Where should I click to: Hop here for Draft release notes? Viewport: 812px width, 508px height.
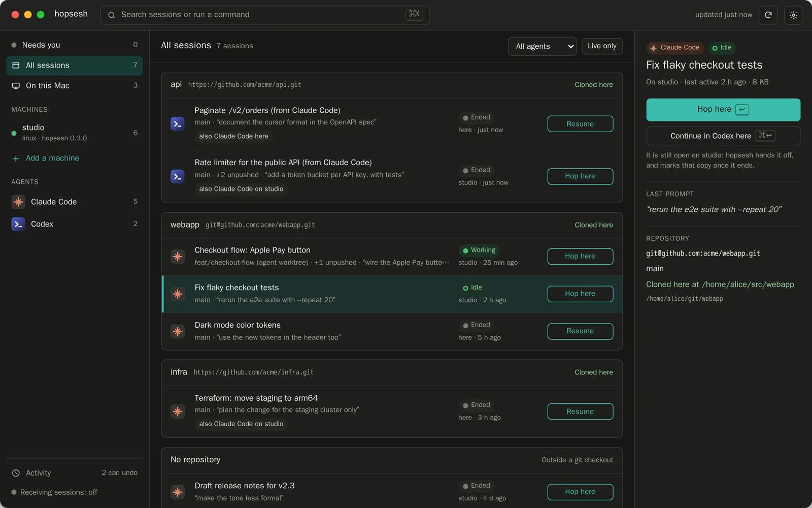tap(580, 492)
